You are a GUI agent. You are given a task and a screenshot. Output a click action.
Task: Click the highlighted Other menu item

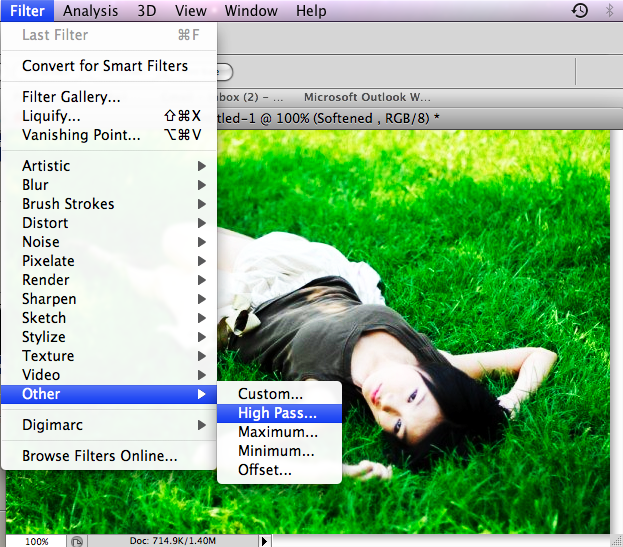coord(109,394)
